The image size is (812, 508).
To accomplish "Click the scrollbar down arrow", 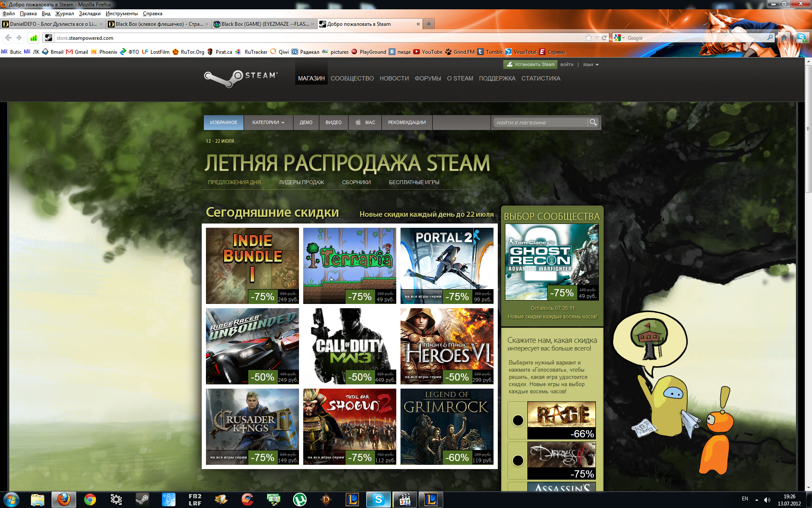I will pyautogui.click(x=808, y=488).
